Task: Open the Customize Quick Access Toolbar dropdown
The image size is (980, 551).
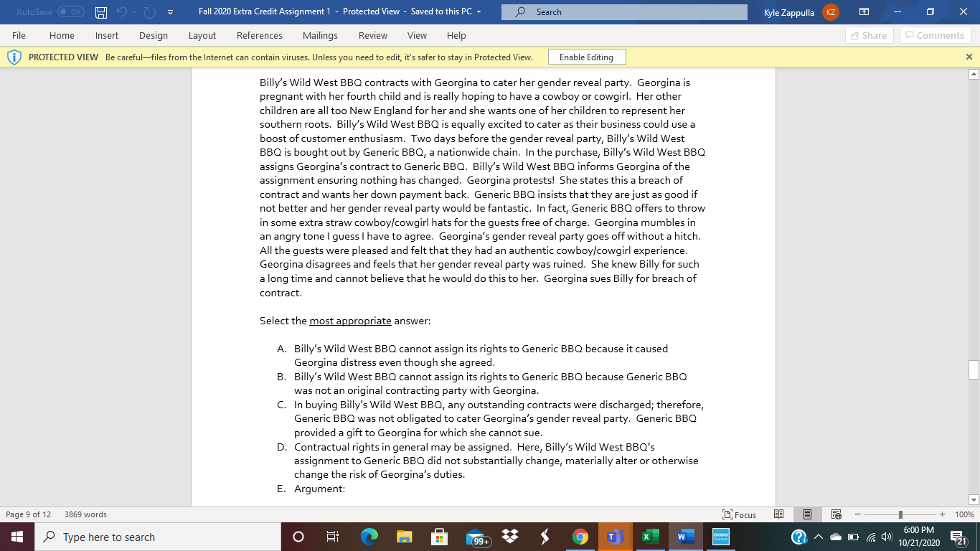Action: pos(170,11)
